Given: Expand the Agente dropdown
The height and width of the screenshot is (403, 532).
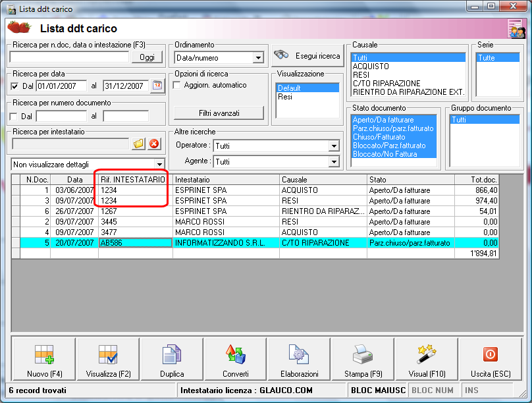Looking at the screenshot, I should (x=334, y=161).
